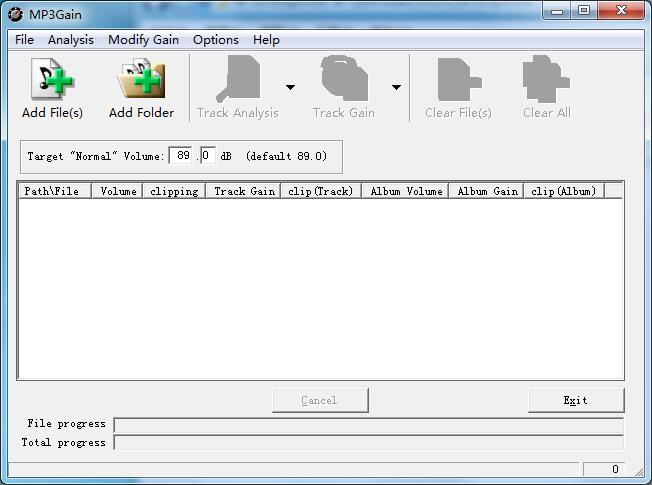Screen dimensions: 652x485
Task: Open the Modify Gain menu
Action: (143, 40)
